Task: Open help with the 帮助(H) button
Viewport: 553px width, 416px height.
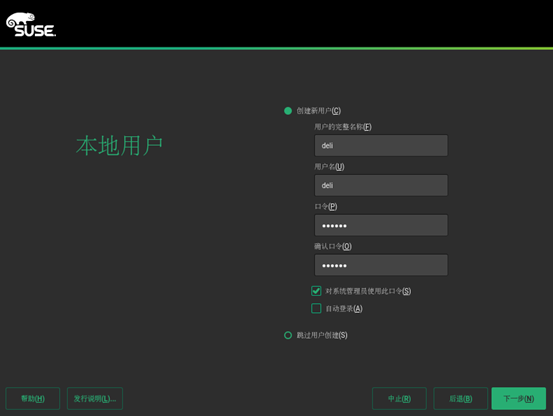Action: 33,398
